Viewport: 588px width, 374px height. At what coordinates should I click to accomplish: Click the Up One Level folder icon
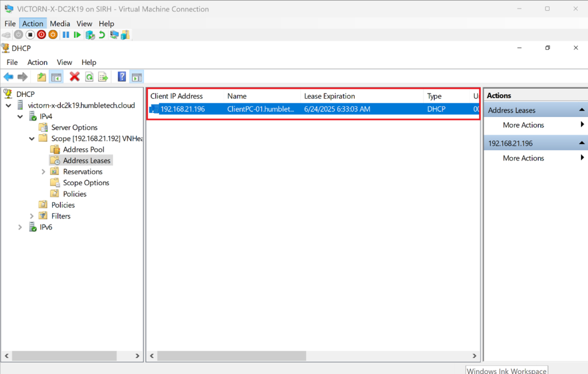[x=41, y=77]
